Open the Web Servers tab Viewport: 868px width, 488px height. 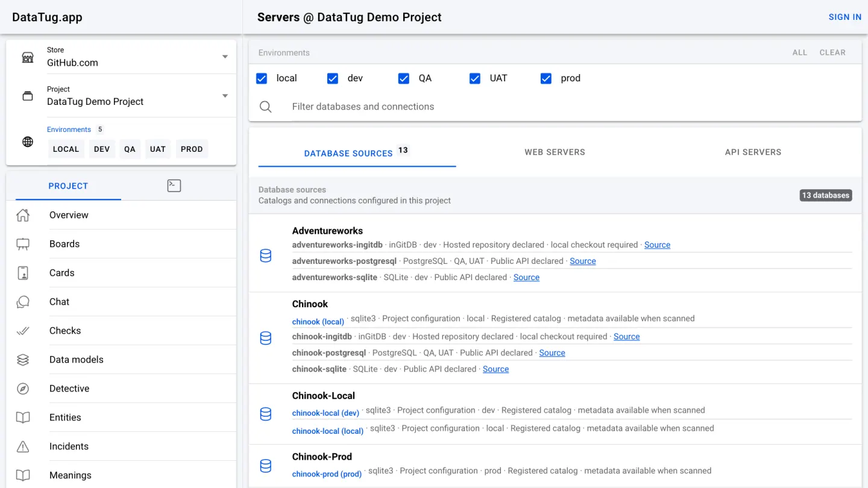pos(555,152)
